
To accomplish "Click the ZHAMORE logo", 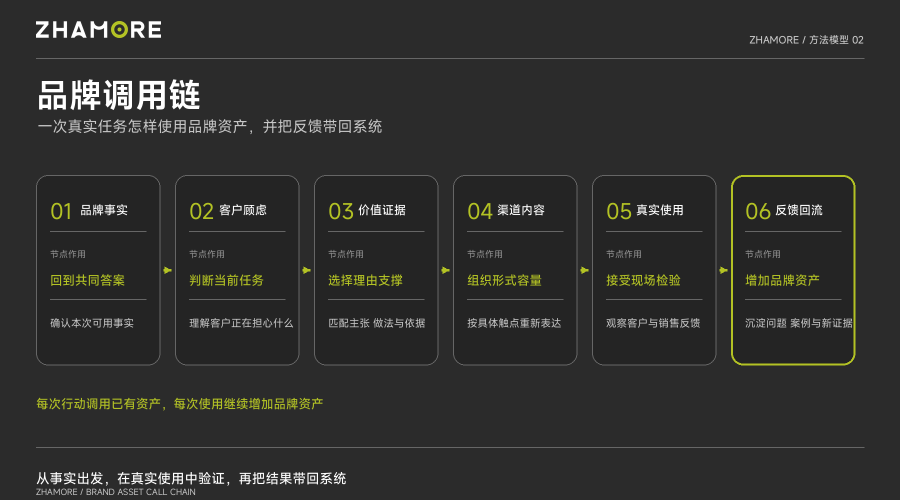I will (98, 30).
